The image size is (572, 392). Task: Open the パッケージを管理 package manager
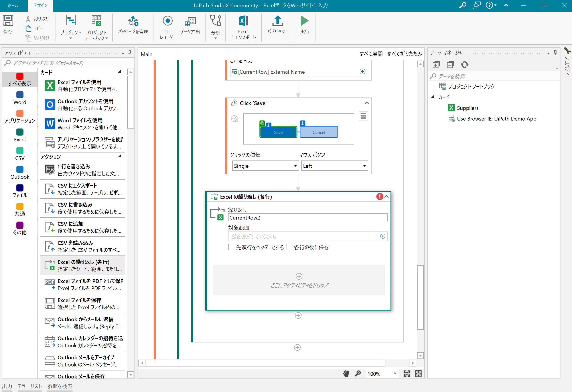pyautogui.click(x=133, y=25)
